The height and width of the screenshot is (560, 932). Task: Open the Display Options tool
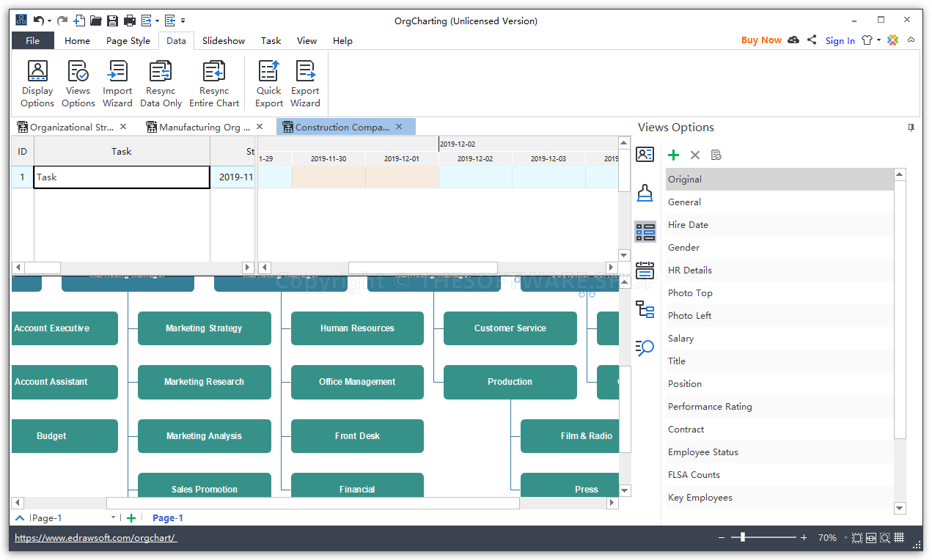[x=37, y=82]
